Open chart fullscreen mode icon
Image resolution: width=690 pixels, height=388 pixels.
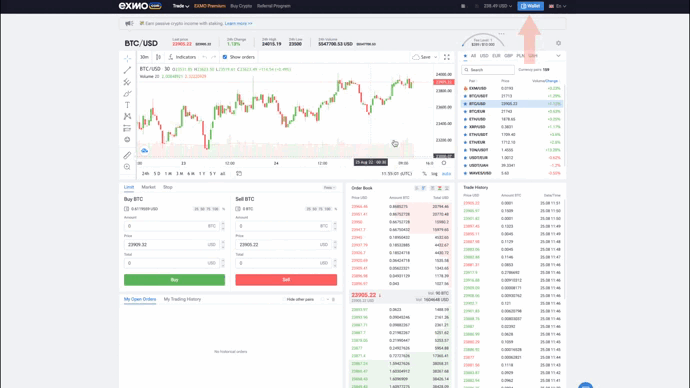point(447,57)
